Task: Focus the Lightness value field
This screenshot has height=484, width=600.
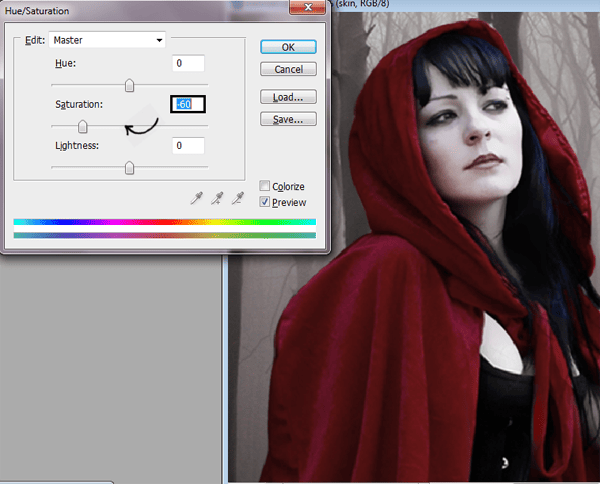Action: pos(187,146)
